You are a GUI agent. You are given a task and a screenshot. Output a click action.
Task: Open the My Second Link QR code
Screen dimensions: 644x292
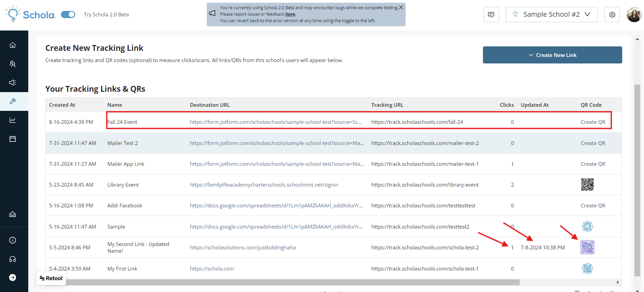point(587,247)
